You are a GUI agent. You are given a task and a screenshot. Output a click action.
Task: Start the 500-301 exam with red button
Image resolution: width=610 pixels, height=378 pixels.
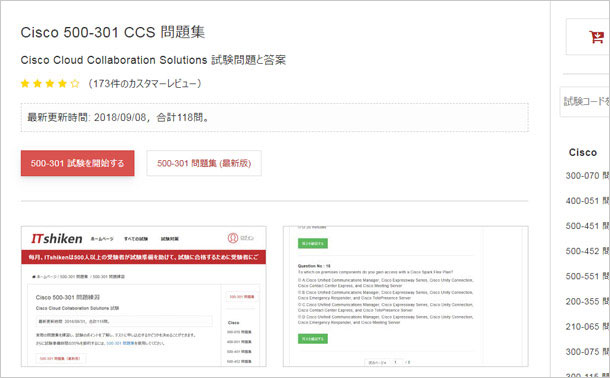tap(77, 163)
